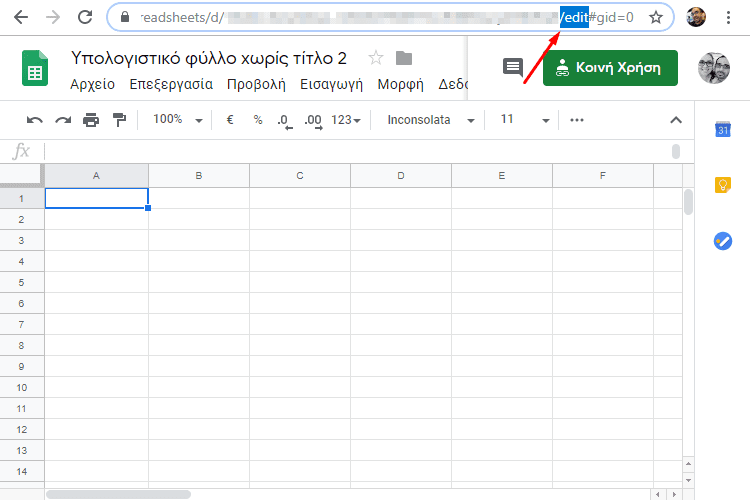750x500 pixels.
Task: Click the Κοινή Χρήση share button
Action: 610,68
